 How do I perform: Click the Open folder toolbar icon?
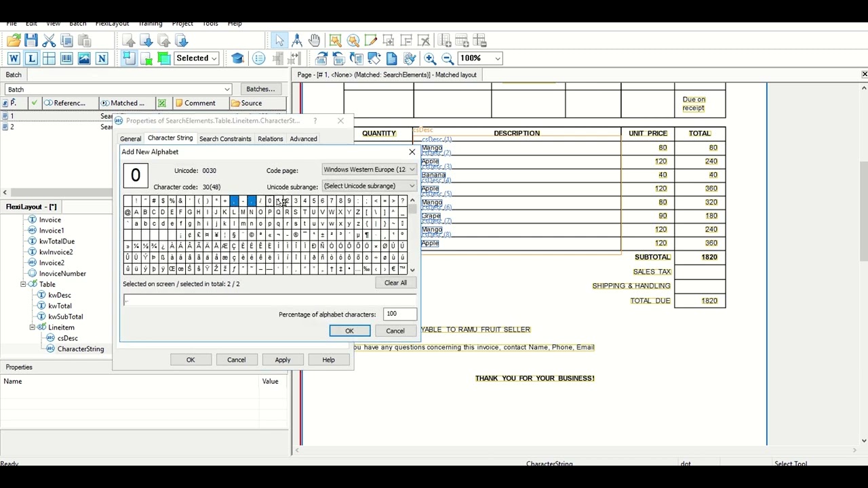tap(14, 41)
